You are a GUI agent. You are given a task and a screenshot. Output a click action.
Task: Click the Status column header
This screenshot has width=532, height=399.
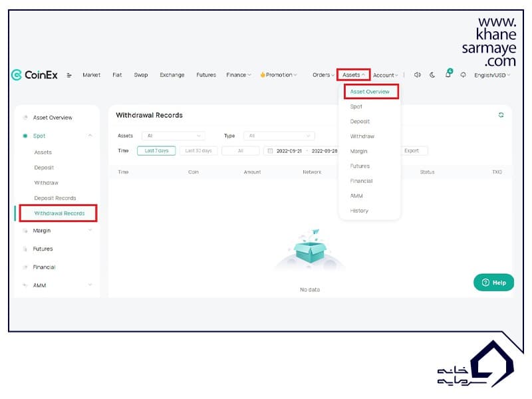(427, 172)
